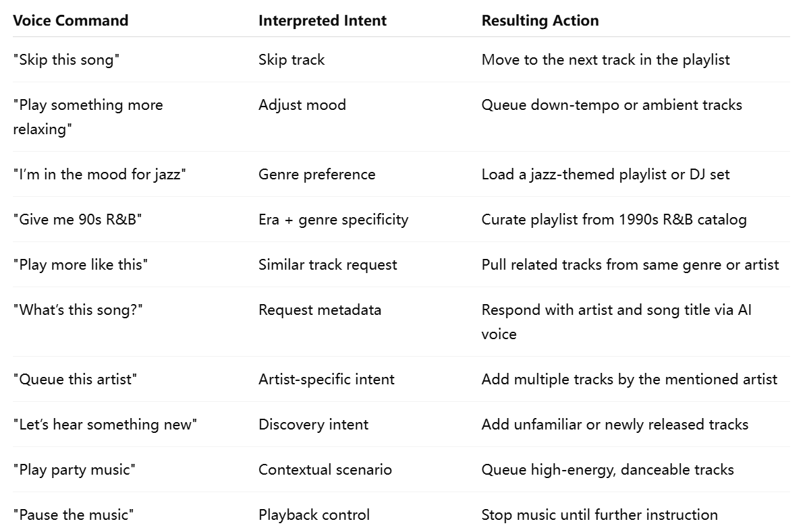
Task: Select the "Request metadata" intent cell
Action: (x=319, y=310)
